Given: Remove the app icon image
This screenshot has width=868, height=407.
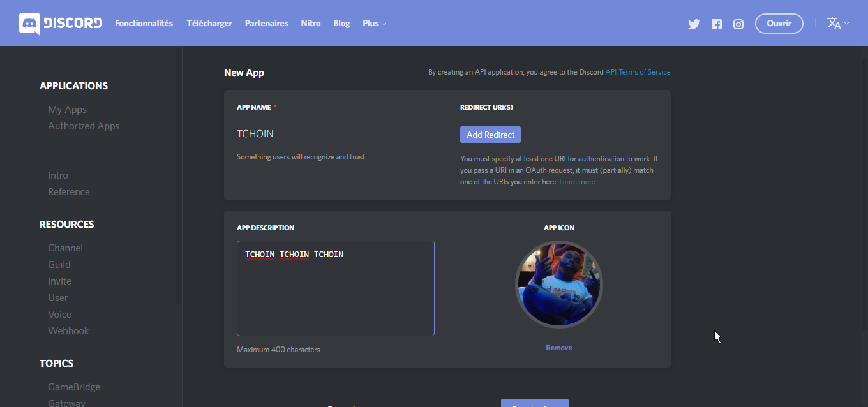Looking at the screenshot, I should click(558, 348).
